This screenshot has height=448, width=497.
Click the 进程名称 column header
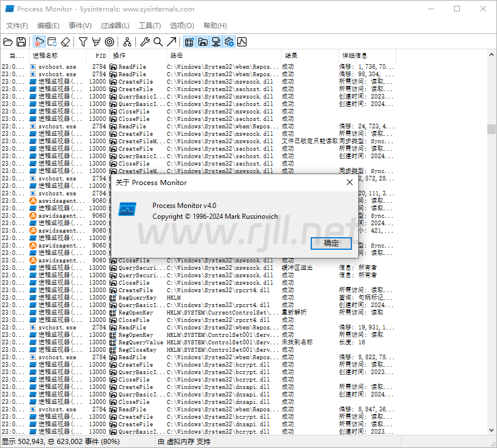(45, 56)
